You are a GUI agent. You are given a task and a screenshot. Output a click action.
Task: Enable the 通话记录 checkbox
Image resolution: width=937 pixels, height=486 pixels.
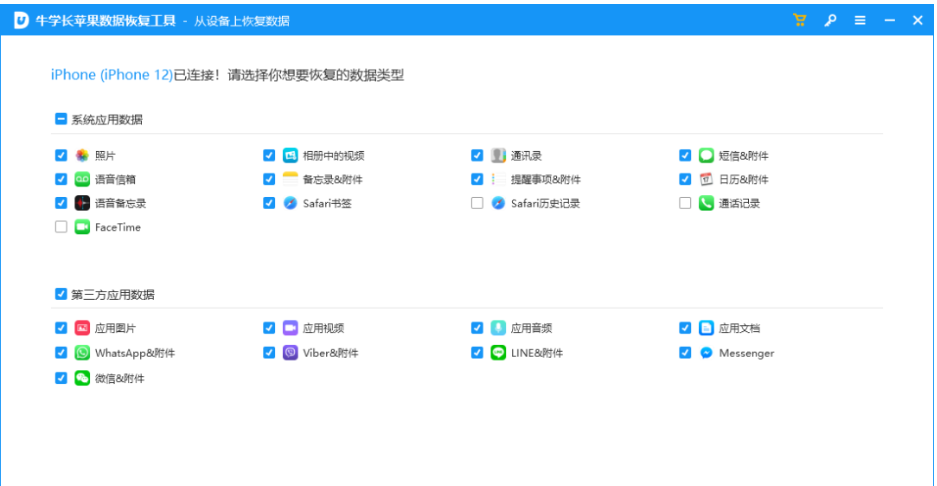685,203
